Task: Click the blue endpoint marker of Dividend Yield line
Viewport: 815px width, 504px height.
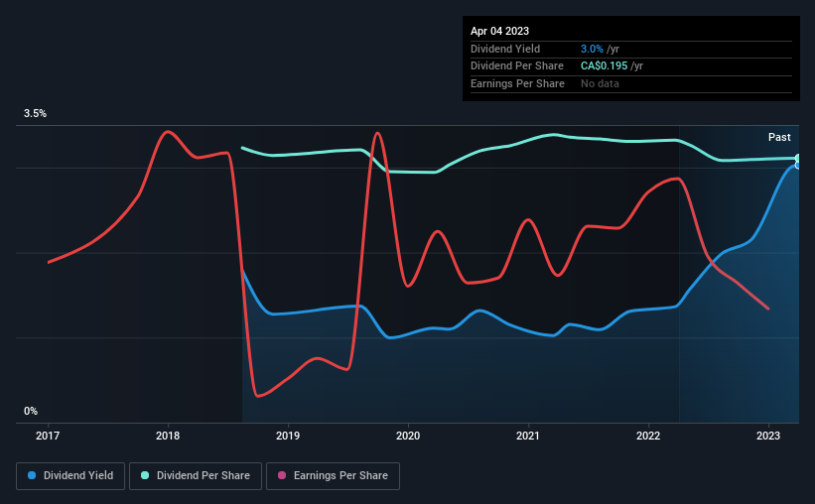Action: click(x=798, y=166)
